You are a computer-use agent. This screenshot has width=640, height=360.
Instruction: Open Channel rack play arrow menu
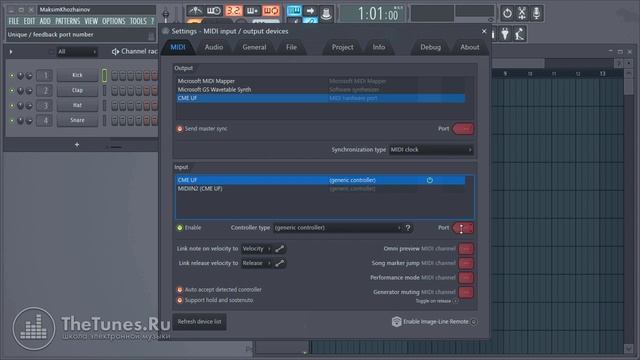click(11, 52)
